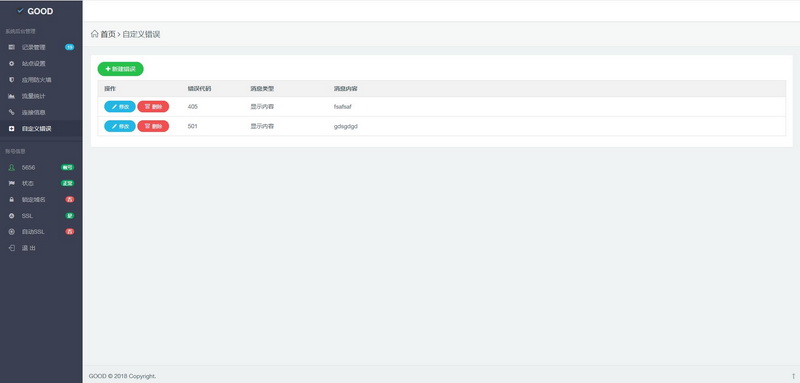Click the 连接信息 link icon
The height and width of the screenshot is (383, 800).
tap(12, 112)
